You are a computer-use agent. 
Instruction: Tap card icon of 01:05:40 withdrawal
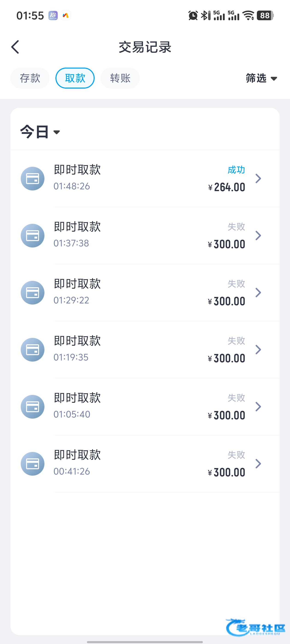coord(32,406)
